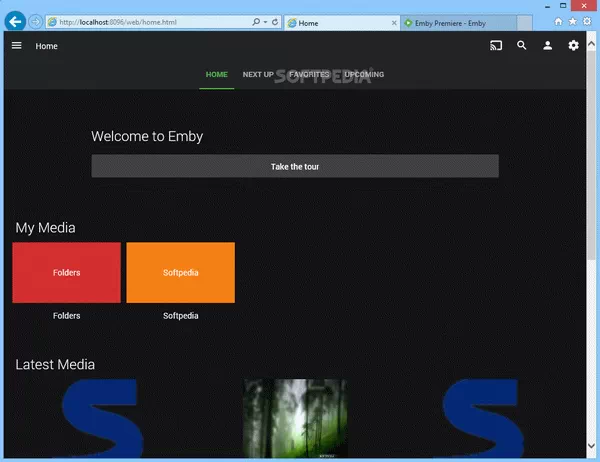The image size is (600, 462).
Task: Close the Home browser tab
Action: point(394,23)
